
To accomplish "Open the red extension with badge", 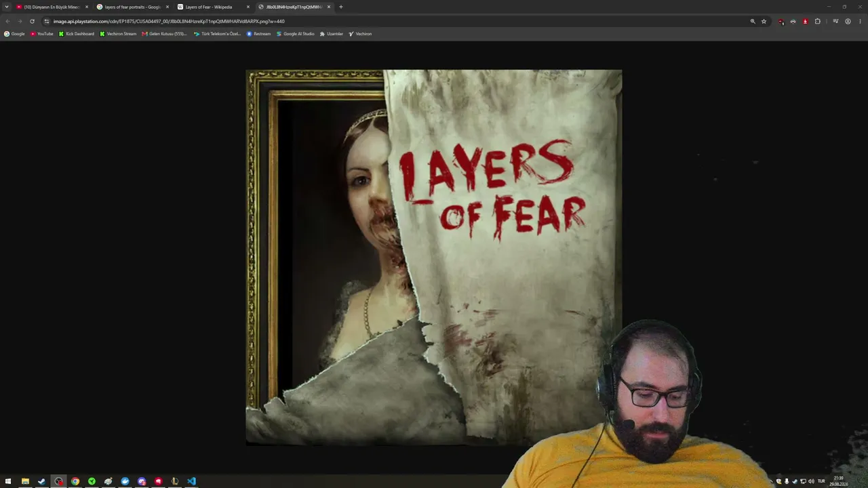I will 781,21.
